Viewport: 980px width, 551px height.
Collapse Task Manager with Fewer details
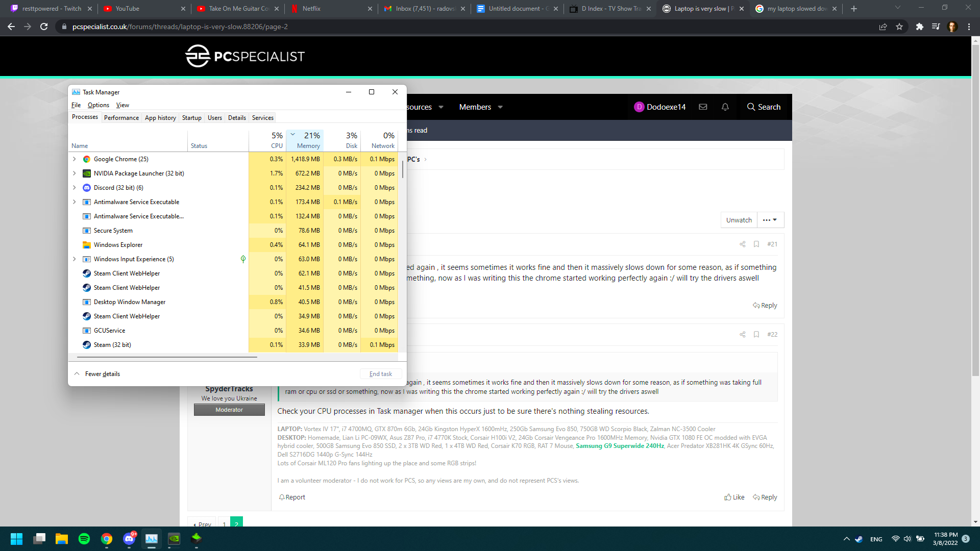97,374
